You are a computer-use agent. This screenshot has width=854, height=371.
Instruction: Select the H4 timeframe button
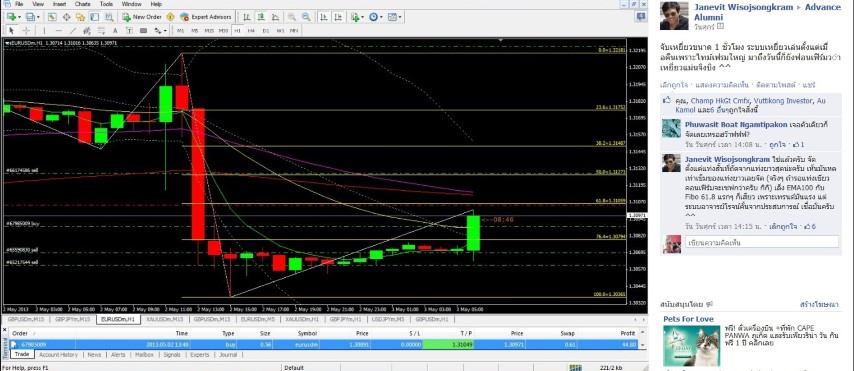pyautogui.click(x=251, y=31)
